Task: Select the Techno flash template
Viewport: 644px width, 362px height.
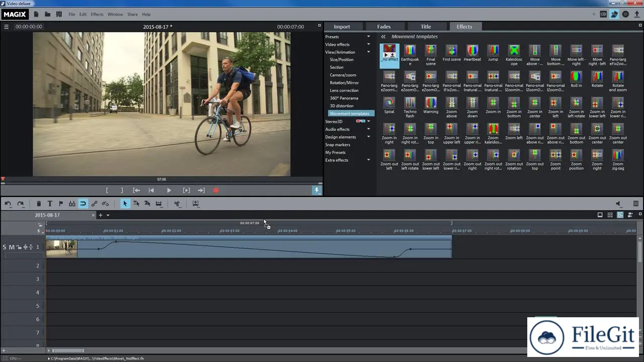Action: pyautogui.click(x=410, y=107)
